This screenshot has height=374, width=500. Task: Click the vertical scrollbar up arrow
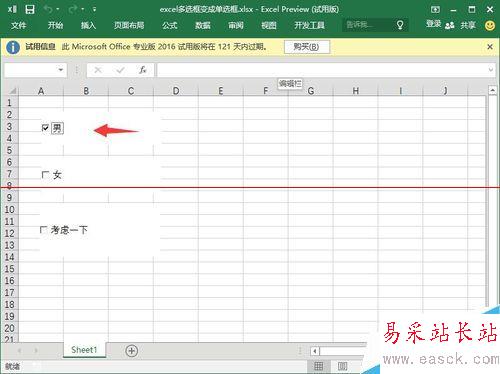click(x=492, y=90)
